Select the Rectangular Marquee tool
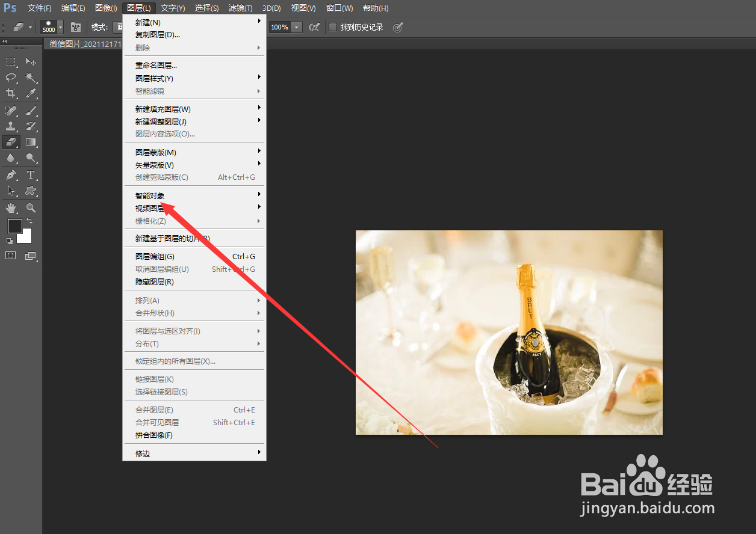The image size is (756, 534). click(x=11, y=61)
